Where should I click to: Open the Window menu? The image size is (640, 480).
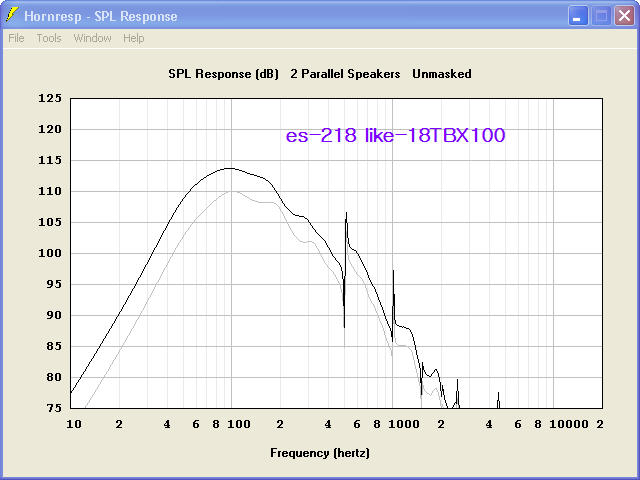tap(92, 38)
